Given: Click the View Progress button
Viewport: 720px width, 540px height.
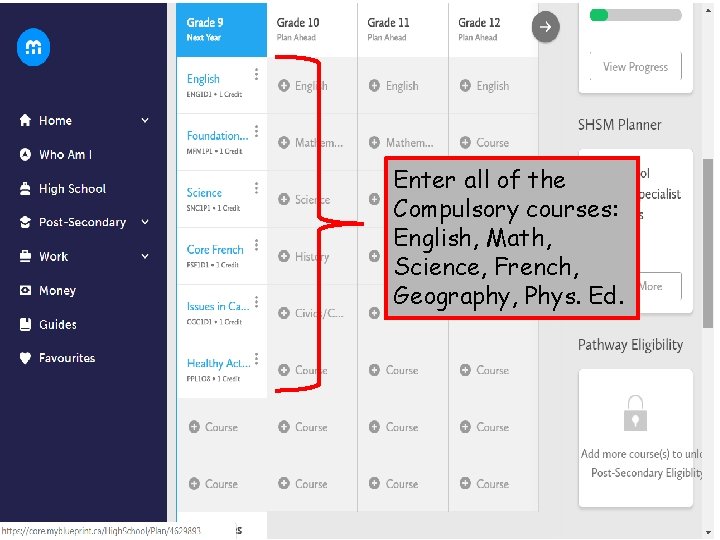Looking at the screenshot, I should (635, 67).
